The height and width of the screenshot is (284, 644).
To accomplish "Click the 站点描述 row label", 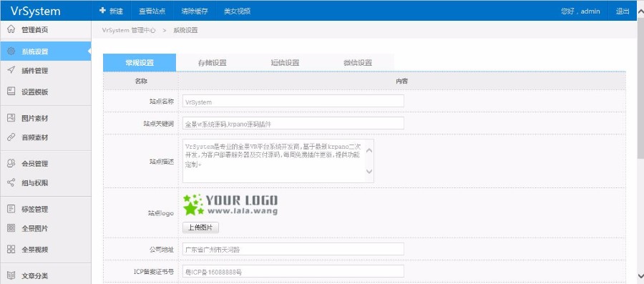I will coord(162,162).
